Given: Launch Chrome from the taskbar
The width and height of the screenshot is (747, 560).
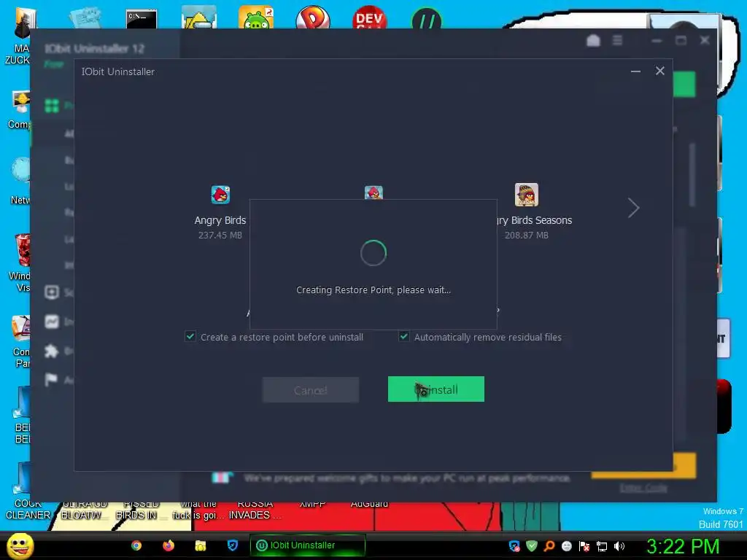Looking at the screenshot, I should pyautogui.click(x=136, y=545).
